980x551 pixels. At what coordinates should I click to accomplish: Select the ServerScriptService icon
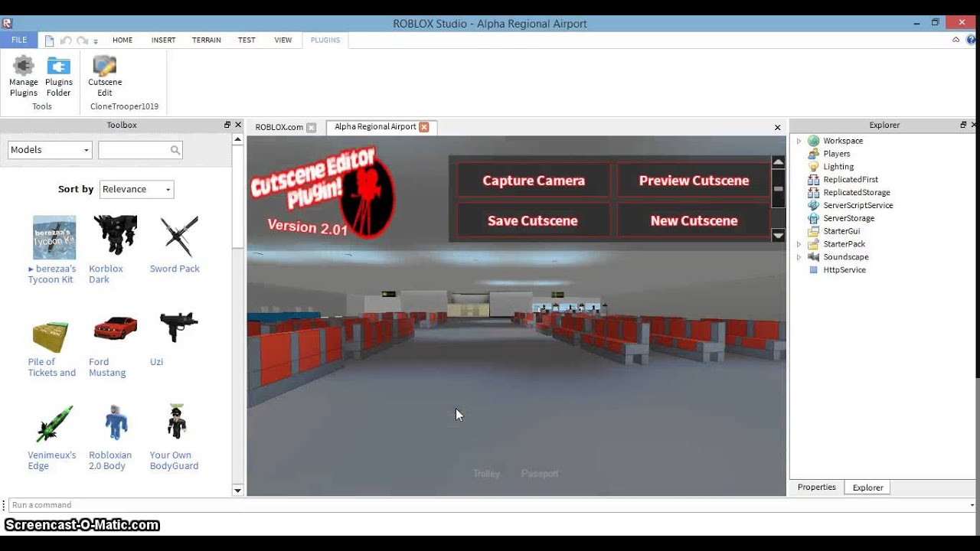click(814, 205)
